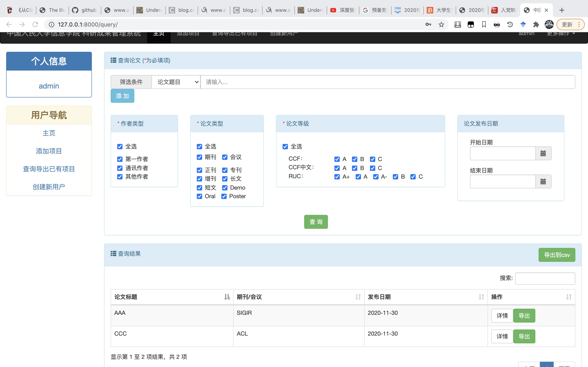Switch to the github browser tab
Viewport: 588px width, 367px height.
[x=85, y=10]
